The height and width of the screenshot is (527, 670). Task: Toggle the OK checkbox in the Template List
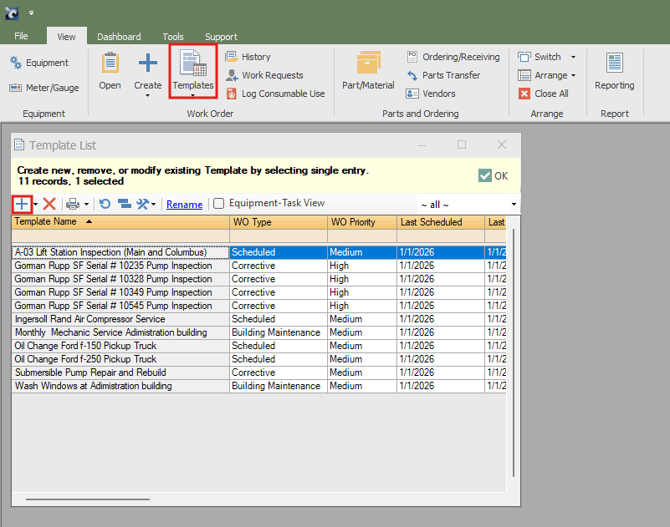[485, 176]
